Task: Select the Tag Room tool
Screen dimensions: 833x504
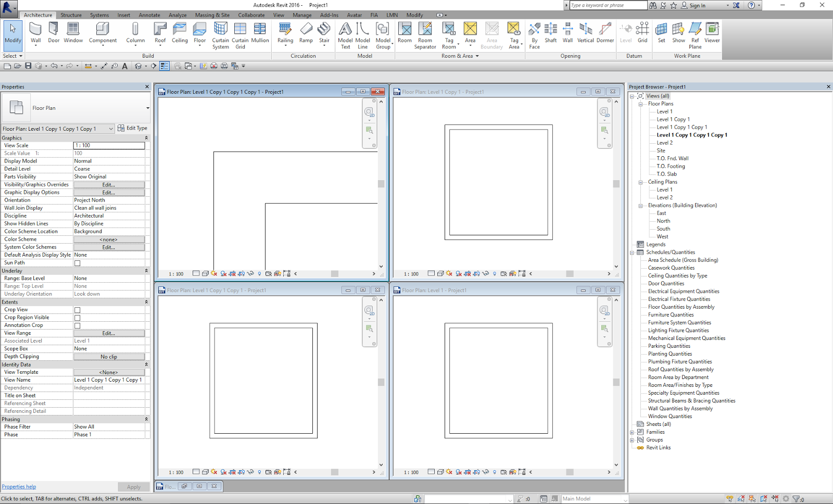Action: [449, 35]
